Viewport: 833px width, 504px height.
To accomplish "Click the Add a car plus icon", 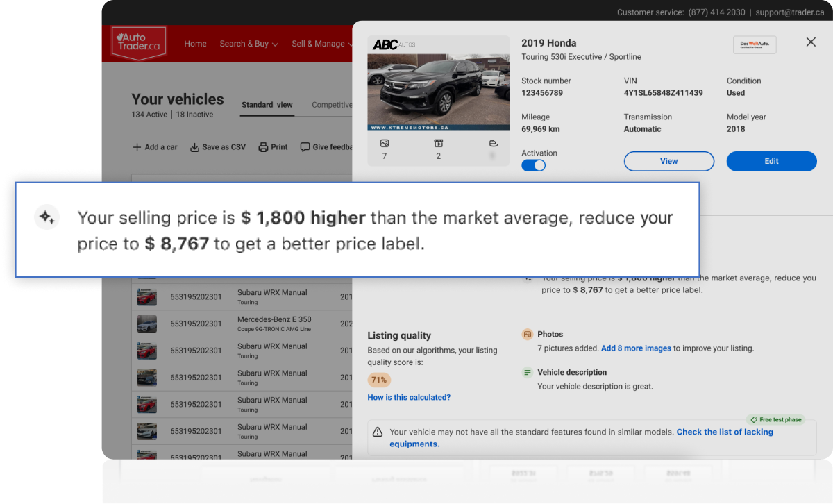I will coord(137,147).
